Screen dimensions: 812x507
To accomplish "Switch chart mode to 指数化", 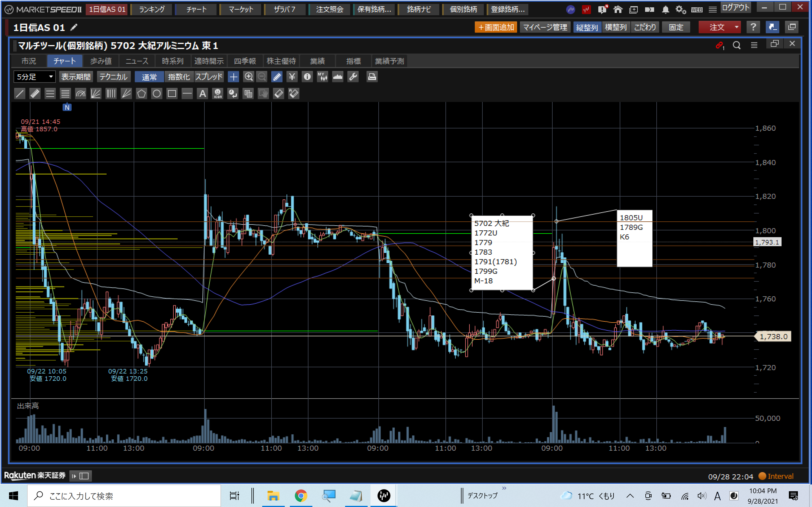I will 179,77.
